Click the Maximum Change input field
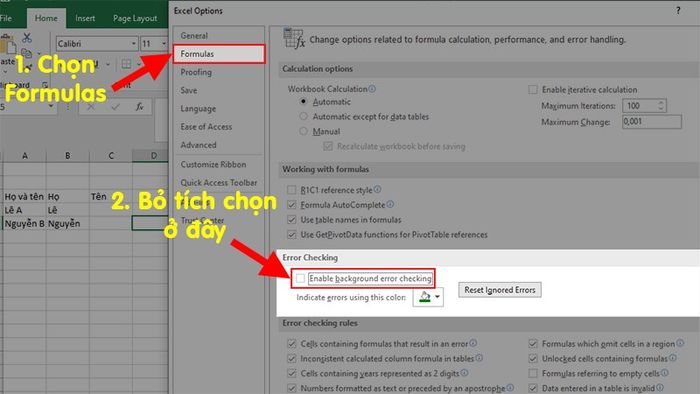Image resolution: width=700 pixels, height=394 pixels. click(x=652, y=122)
